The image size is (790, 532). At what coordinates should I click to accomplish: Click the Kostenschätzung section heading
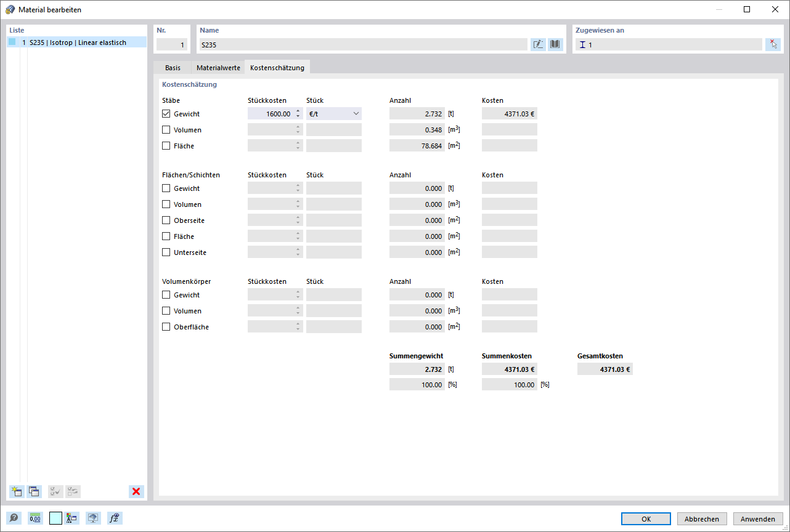[x=189, y=84]
